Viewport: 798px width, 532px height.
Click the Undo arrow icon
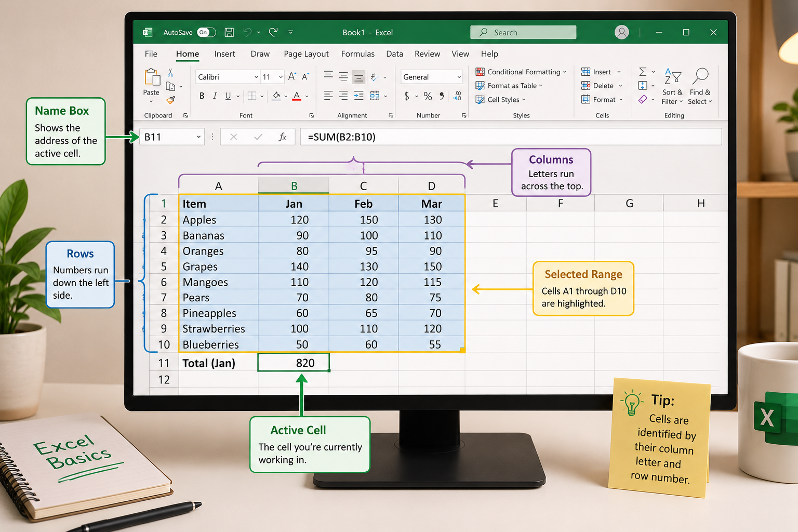tap(247, 32)
